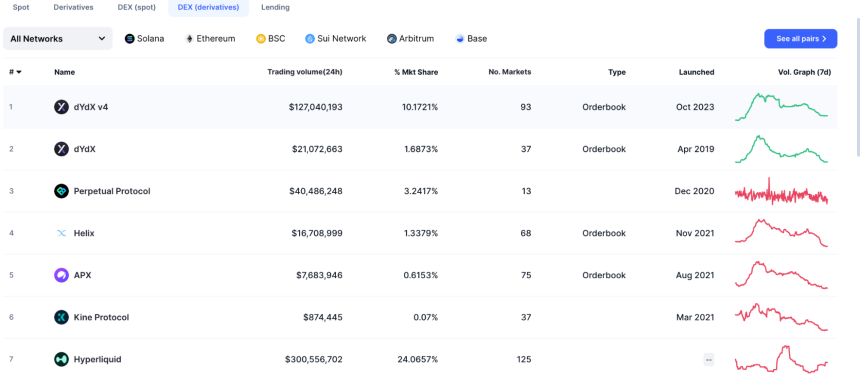The height and width of the screenshot is (378, 860).
Task: Click the Helix logo icon
Action: [61, 233]
